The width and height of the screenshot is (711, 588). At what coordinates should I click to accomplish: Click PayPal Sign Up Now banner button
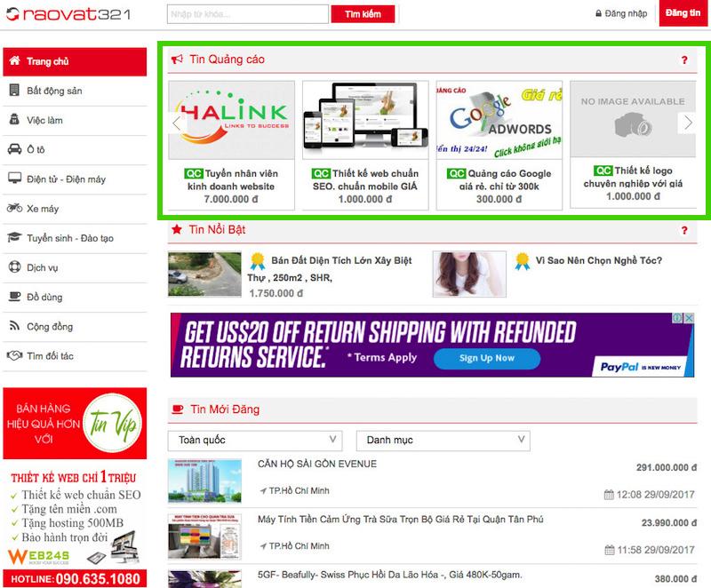pyautogui.click(x=486, y=358)
